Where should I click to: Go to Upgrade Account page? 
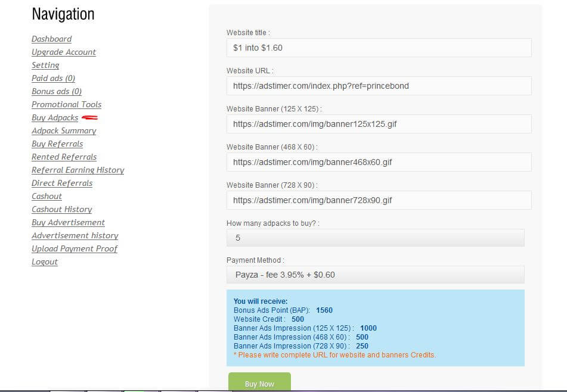64,52
